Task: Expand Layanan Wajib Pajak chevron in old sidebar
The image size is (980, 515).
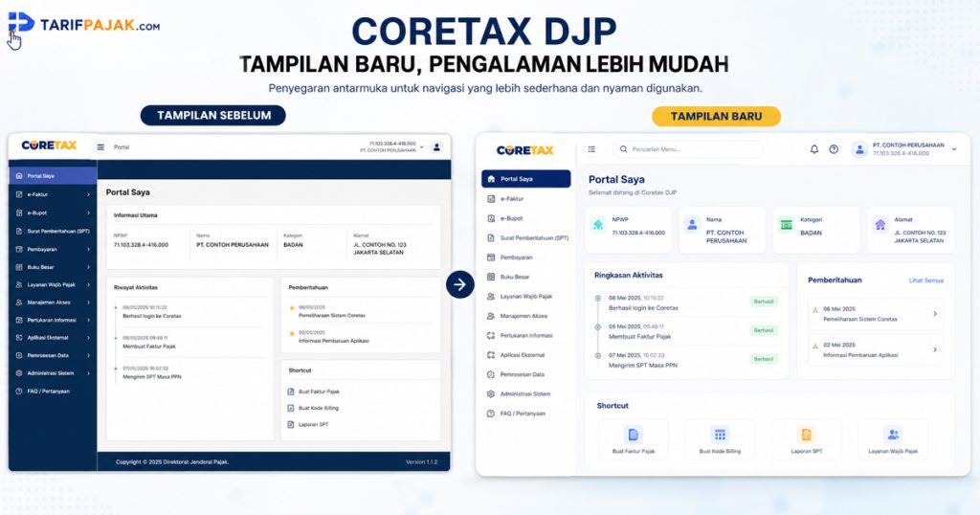Action: point(88,285)
